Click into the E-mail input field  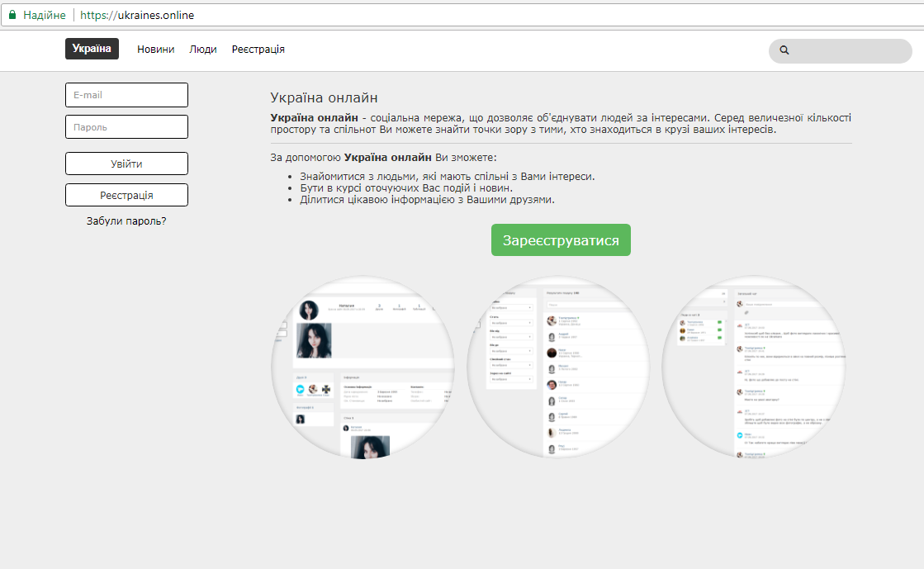126,95
